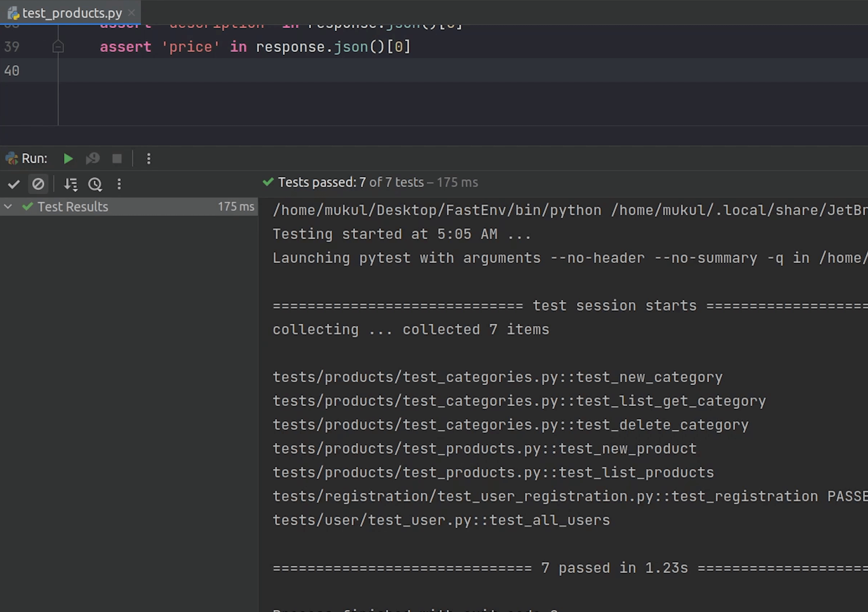Click test_new_category line in console output

(497, 377)
